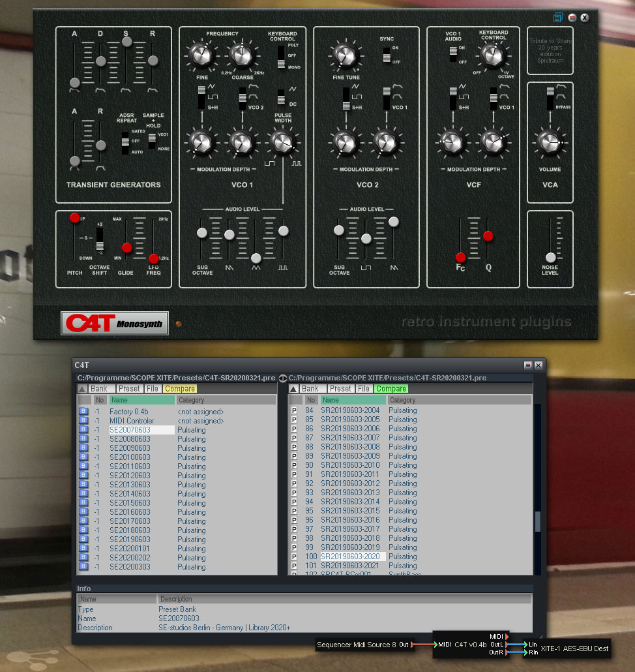This screenshot has height=672, width=635.
Task: Select the SE20200303 bank in the list
Action: [130, 567]
